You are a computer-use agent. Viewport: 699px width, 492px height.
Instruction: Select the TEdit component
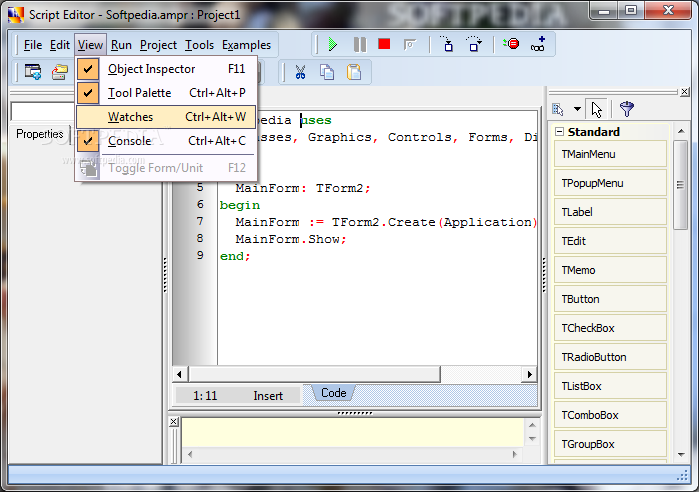pos(610,241)
